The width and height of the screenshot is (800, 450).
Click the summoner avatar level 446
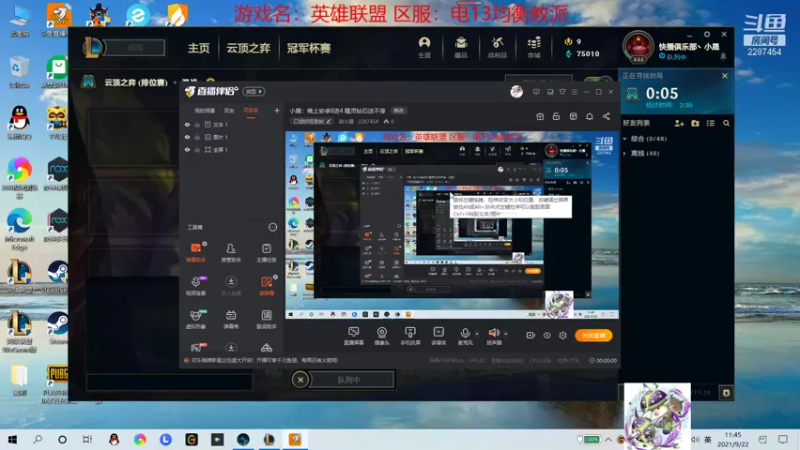(x=638, y=47)
